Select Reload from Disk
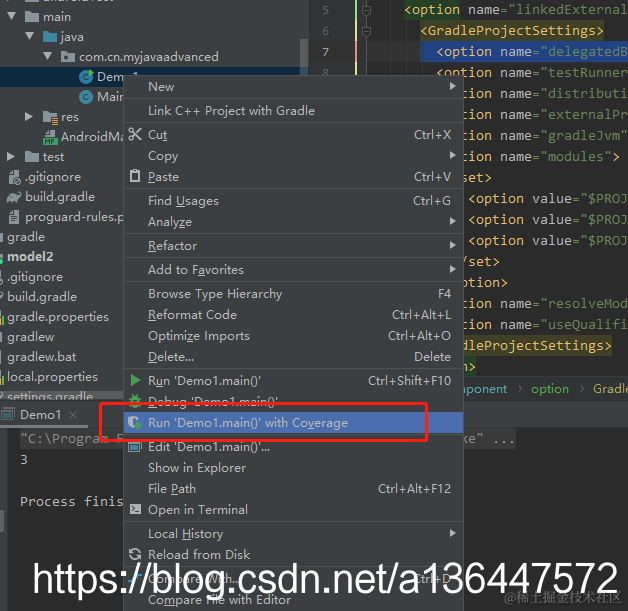628x611 pixels. pyautogui.click(x=293, y=555)
